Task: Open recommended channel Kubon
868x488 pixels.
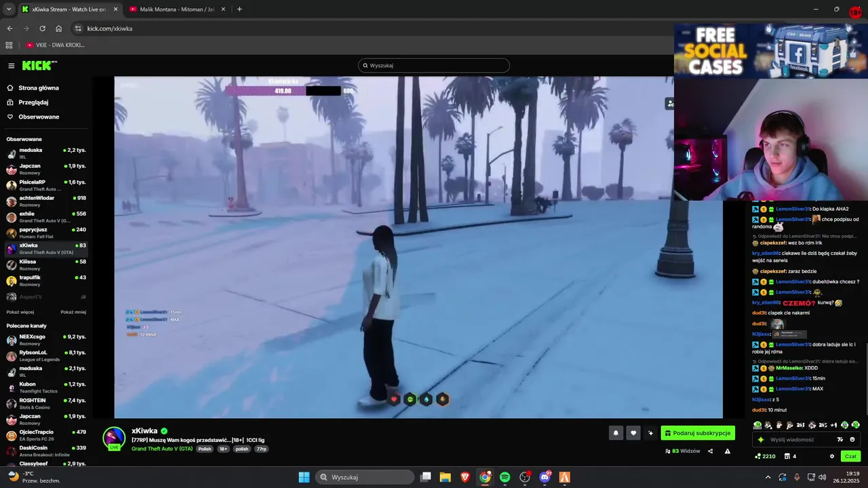Action: pos(46,387)
